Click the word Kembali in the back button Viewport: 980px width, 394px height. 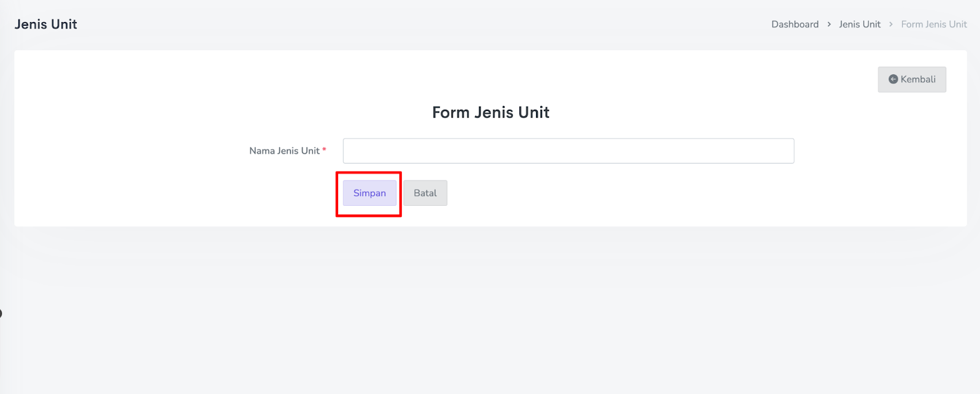click(x=918, y=80)
